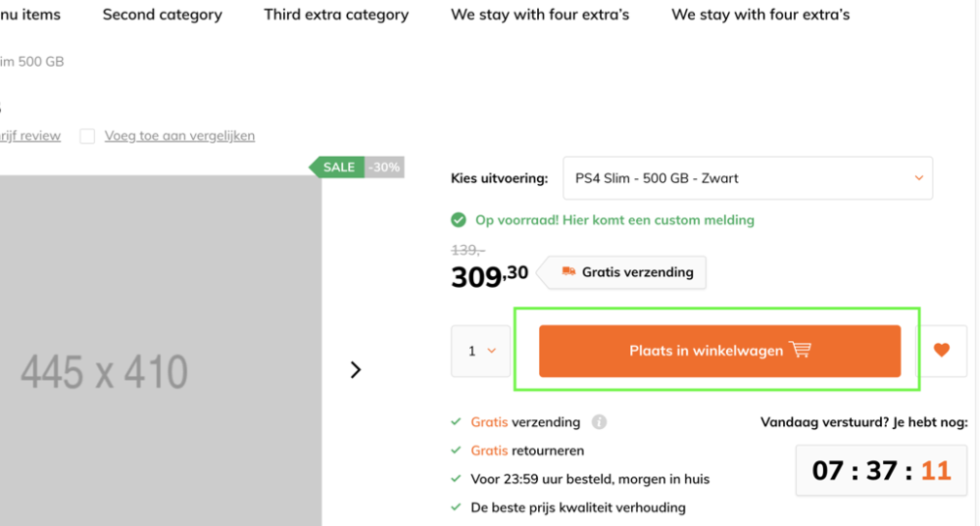Screen dimensions: 980x526
Task: Tick the Voeg toe aan vergelijken checkbox
Action: click(x=87, y=135)
